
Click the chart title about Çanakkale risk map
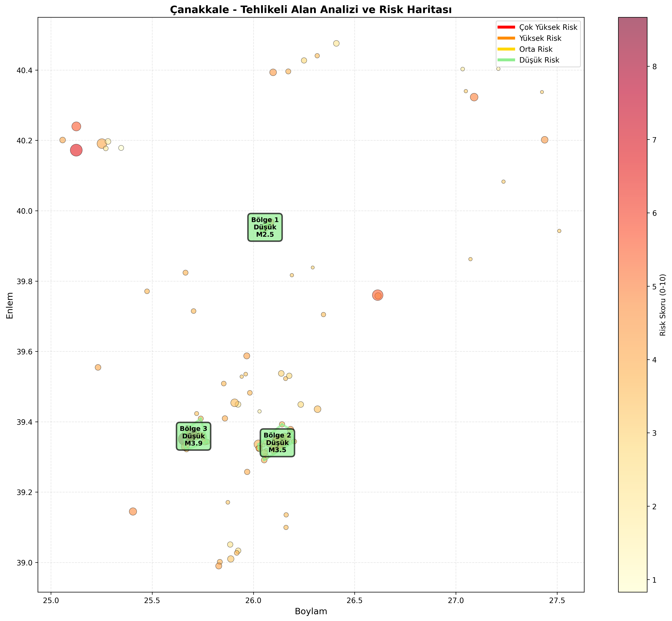click(311, 10)
